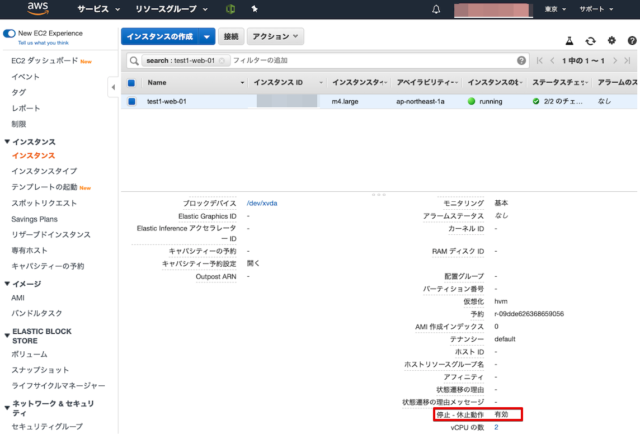Open the flask experiments icon
640x434 pixels.
(569, 40)
